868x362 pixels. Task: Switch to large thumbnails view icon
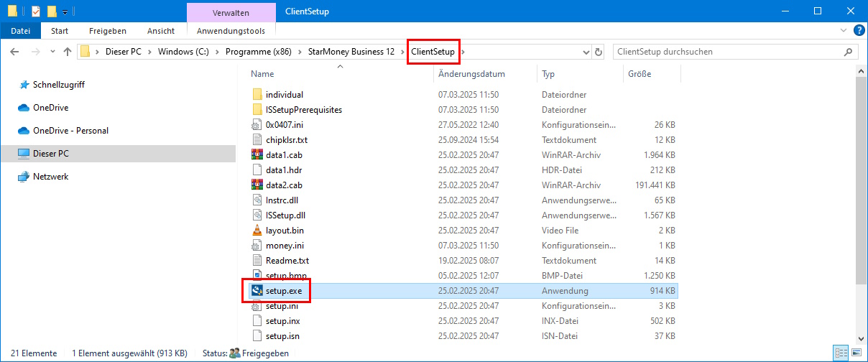[856, 353]
